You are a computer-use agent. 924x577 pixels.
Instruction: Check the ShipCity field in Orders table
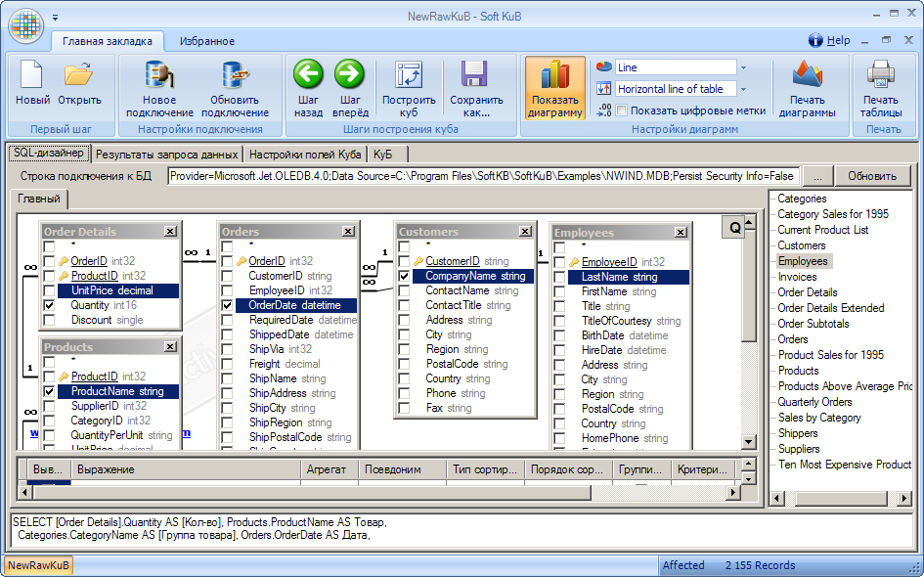(x=228, y=408)
